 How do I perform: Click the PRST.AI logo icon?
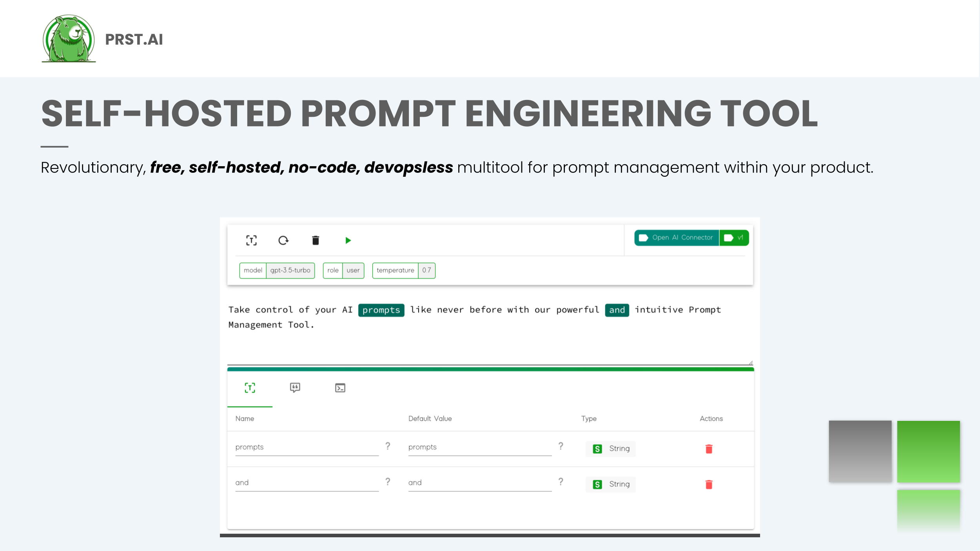[67, 38]
